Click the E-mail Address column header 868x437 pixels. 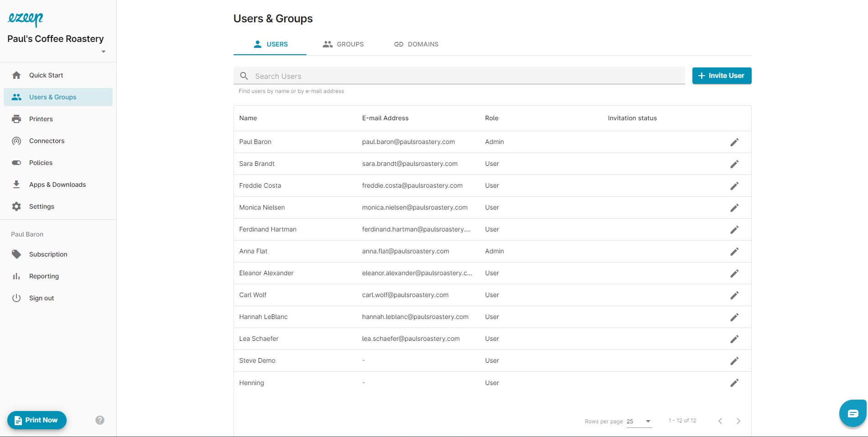coord(385,118)
